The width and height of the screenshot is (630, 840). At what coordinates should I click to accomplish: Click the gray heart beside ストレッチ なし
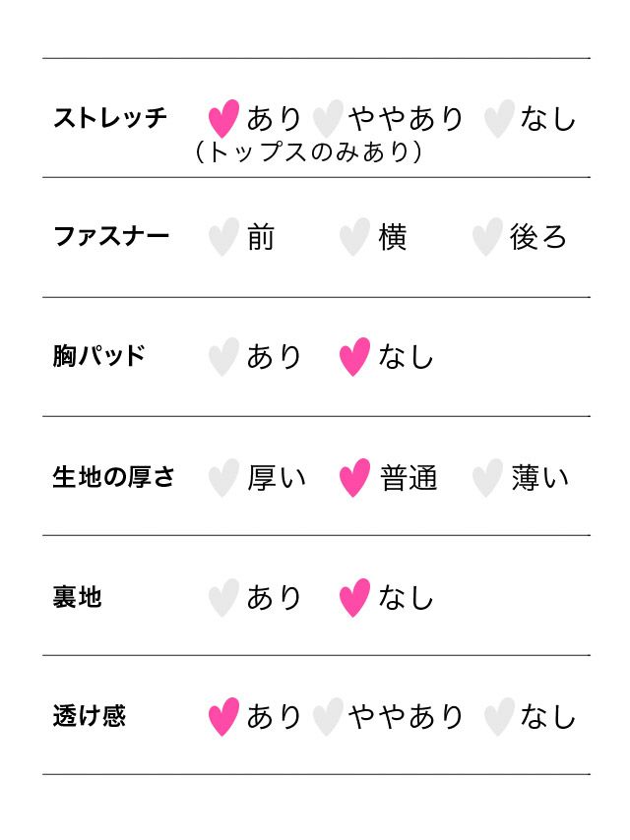(x=499, y=118)
